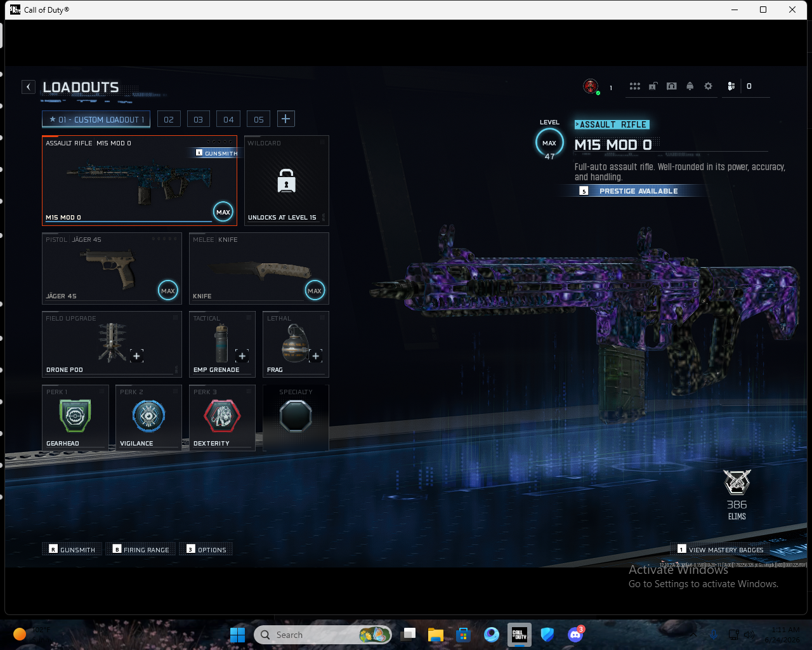The height and width of the screenshot is (650, 812).
Task: Switch to loadout tab 05
Action: 259,119
